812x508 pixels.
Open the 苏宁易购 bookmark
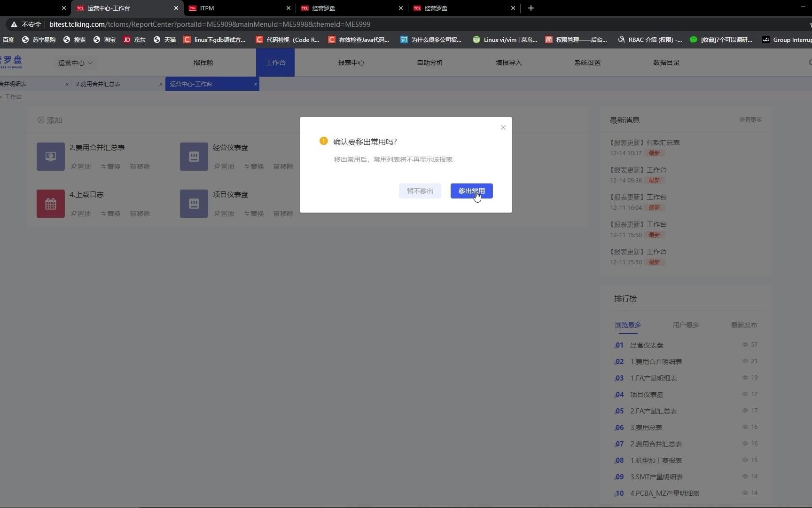coord(39,40)
